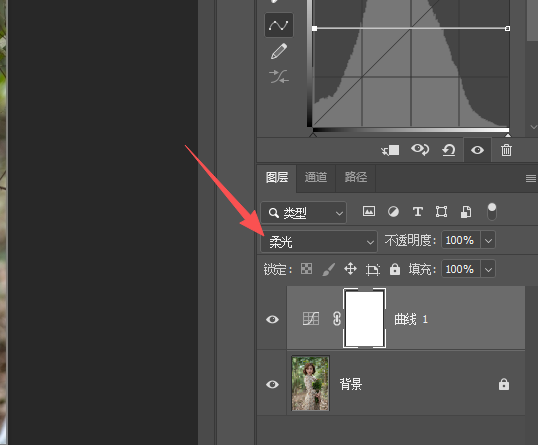Clip adjustment to layer below icon
The image size is (538, 445).
(390, 150)
